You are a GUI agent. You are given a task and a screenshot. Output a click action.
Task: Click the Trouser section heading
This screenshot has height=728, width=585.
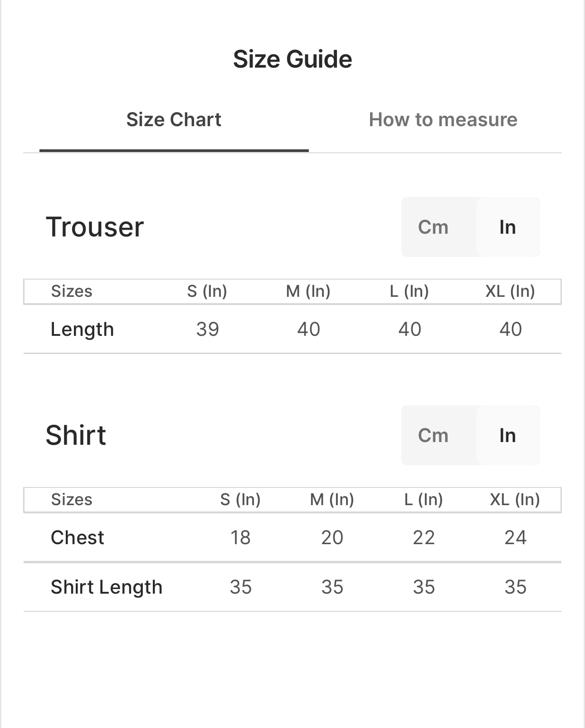point(95,227)
